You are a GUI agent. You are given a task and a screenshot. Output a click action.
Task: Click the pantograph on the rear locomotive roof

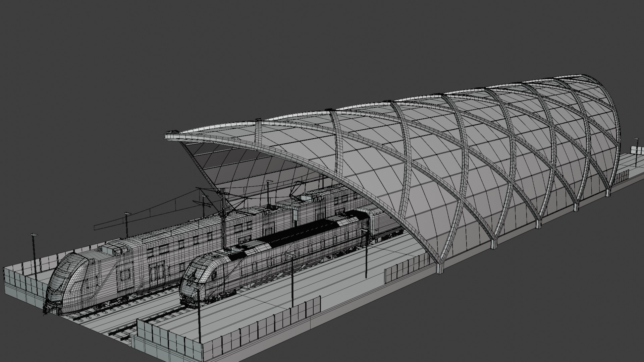(298, 192)
